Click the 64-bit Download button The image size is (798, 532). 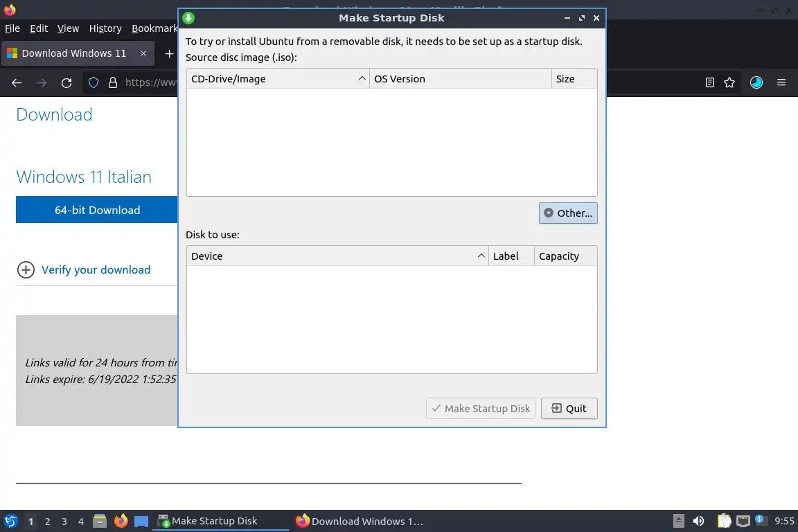[97, 210]
